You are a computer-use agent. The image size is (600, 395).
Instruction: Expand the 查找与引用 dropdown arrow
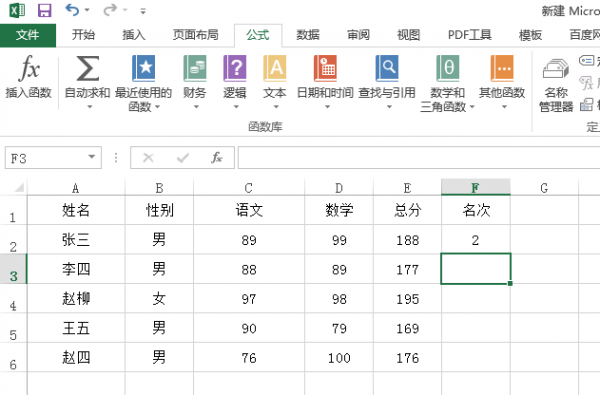(389, 107)
